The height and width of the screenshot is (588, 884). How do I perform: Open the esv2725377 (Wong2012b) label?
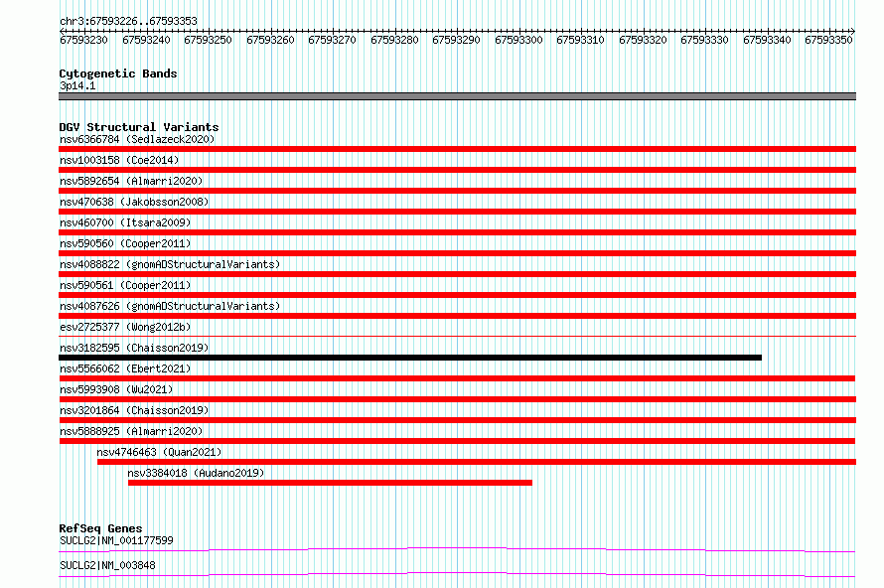125,327
